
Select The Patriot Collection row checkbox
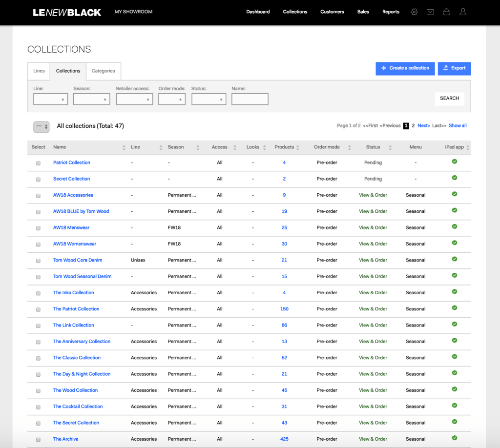[38, 309]
